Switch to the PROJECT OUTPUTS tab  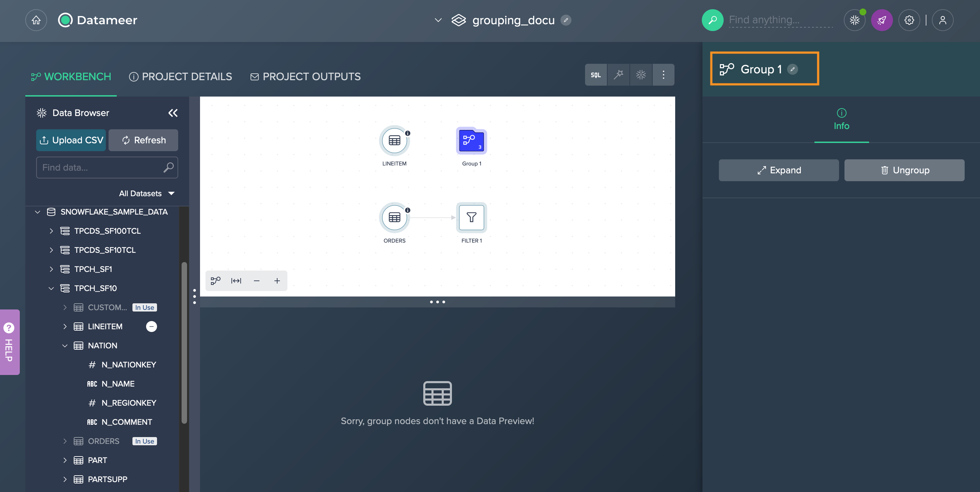(x=305, y=77)
